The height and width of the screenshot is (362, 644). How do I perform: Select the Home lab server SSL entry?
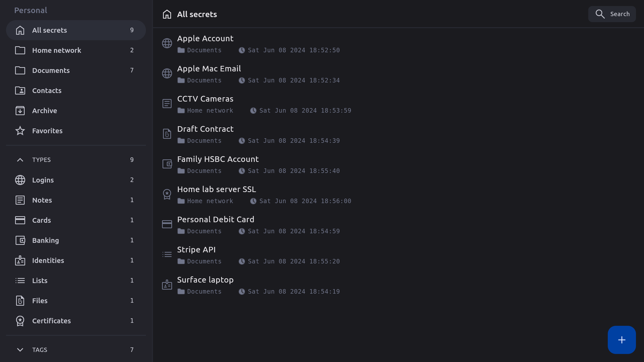click(x=216, y=190)
